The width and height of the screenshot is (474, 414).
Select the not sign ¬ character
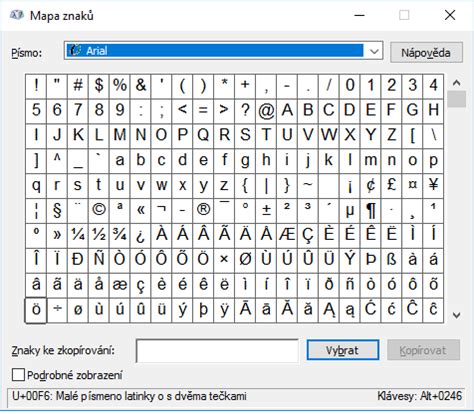[x=161, y=210]
